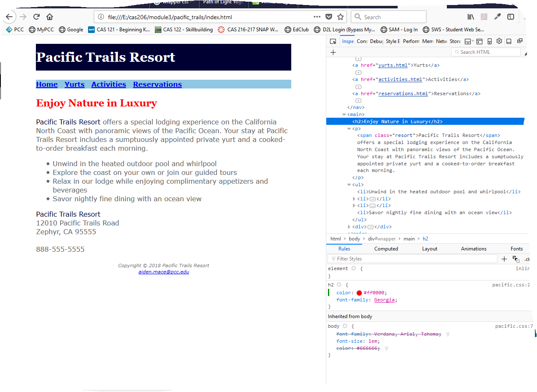Open the Performance tab
This screenshot has height=392, width=537.
click(411, 41)
